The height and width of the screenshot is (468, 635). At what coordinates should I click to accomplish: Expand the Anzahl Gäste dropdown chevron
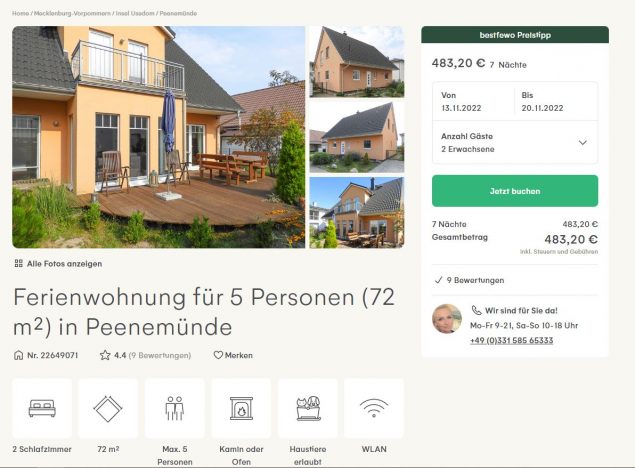point(582,143)
